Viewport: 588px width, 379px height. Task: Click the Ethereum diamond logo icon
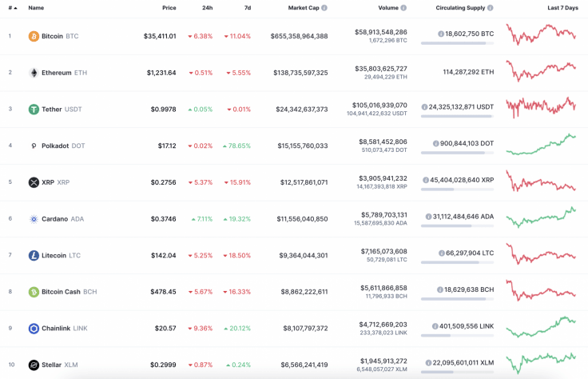[x=34, y=73]
